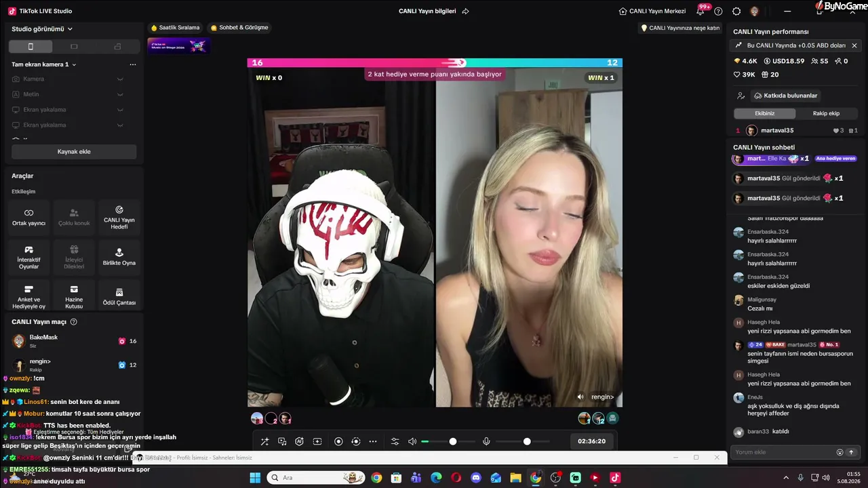The image size is (868, 488).
Task: Send the comment with arrow button
Action: (851, 452)
